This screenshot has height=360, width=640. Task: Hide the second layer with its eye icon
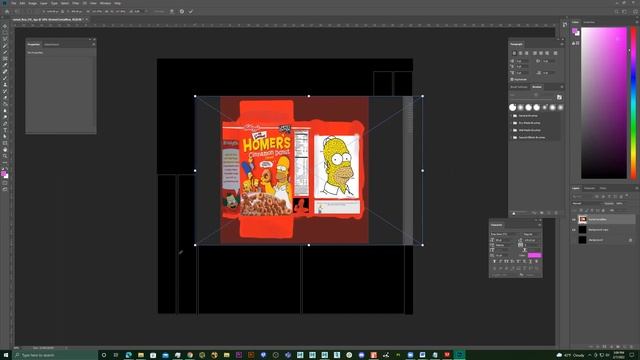(x=573, y=229)
